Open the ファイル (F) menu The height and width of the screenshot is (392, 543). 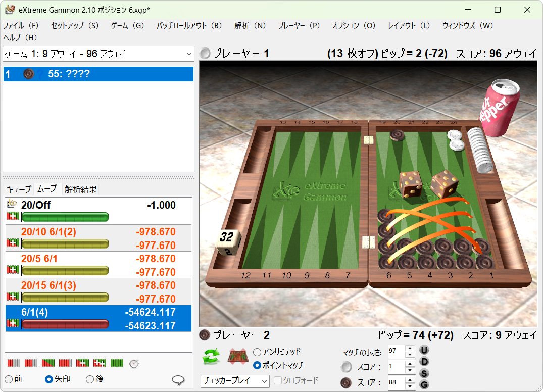[20, 26]
